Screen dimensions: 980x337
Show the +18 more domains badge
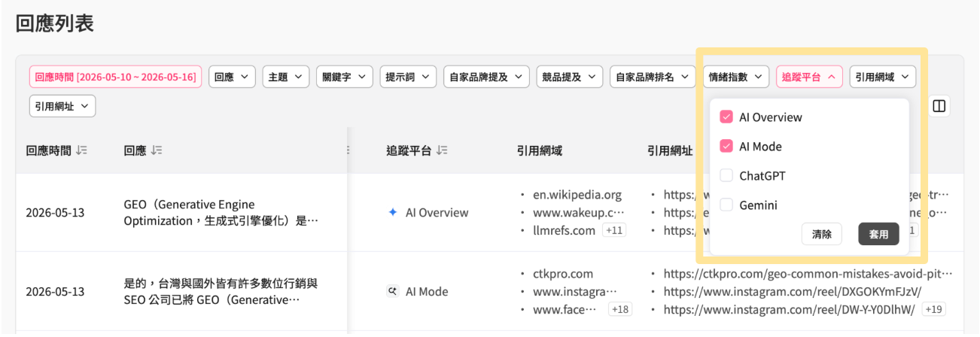click(621, 309)
